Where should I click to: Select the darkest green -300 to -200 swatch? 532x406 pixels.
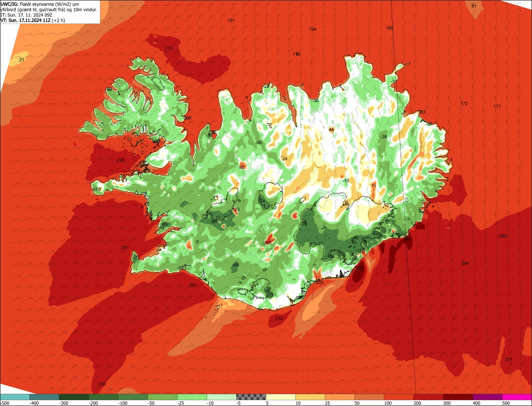click(74, 397)
